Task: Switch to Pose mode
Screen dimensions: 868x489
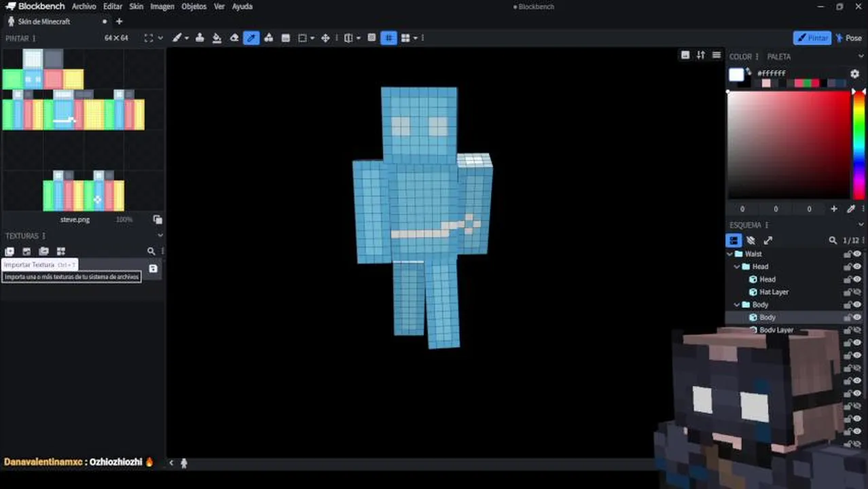Action: (x=849, y=38)
